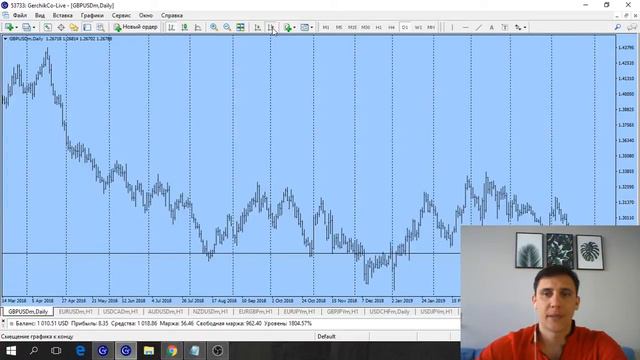The width and height of the screenshot is (640, 360).
Task: Open the Strategy Tester magnifier icon
Action: tap(100, 27)
